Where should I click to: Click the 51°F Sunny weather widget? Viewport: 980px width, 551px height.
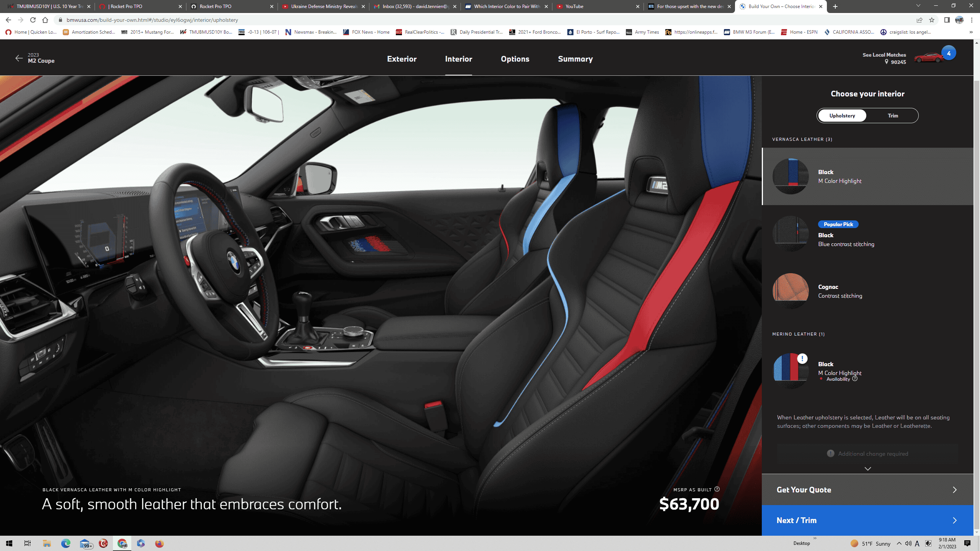(871, 543)
